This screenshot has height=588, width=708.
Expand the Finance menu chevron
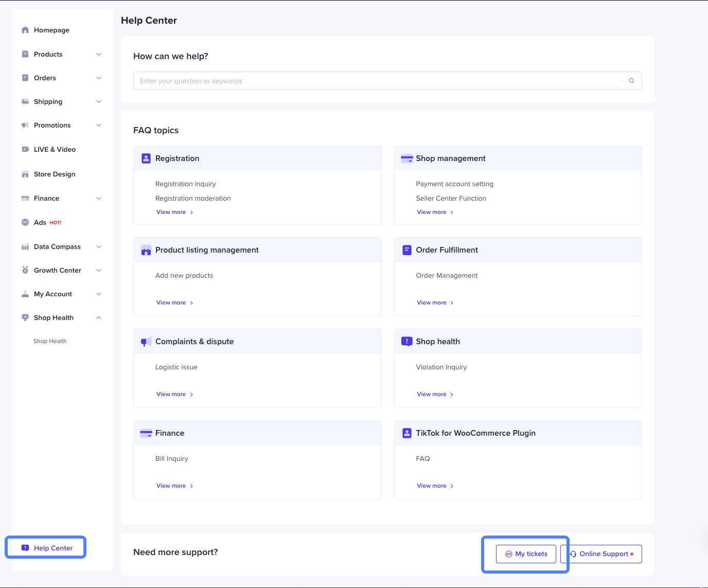99,199
